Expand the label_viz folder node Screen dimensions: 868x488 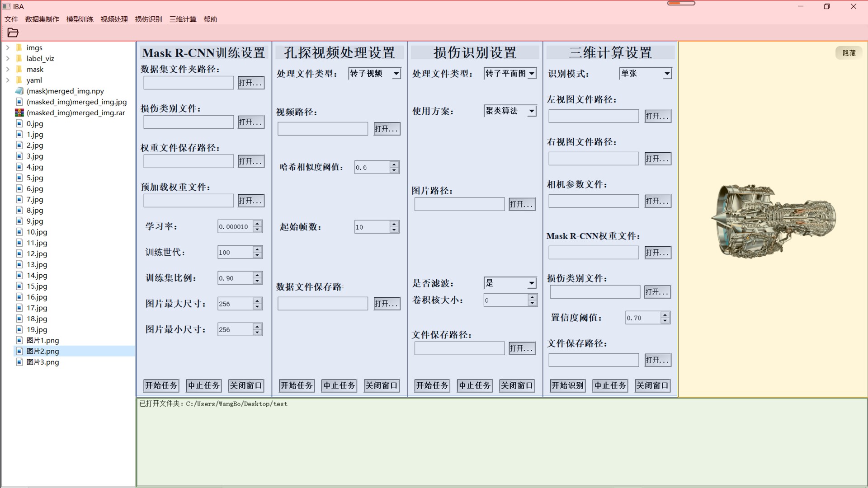point(8,58)
